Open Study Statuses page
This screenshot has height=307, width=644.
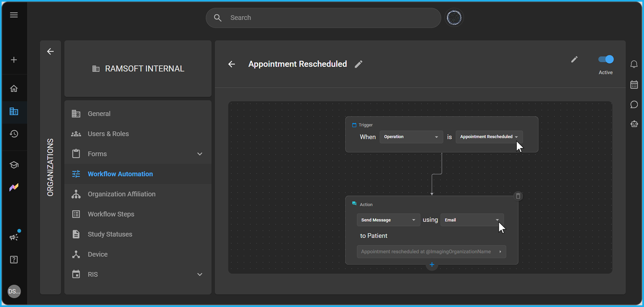(138, 234)
